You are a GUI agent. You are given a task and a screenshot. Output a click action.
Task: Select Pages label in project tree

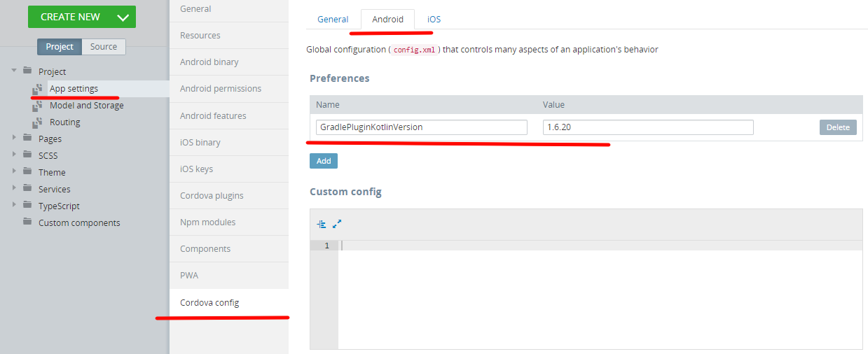coord(50,139)
